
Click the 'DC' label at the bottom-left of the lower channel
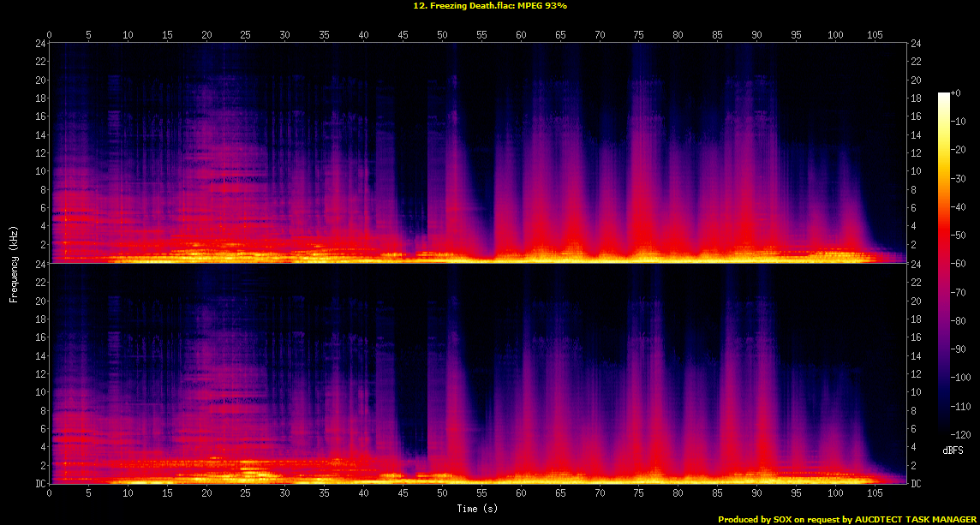tap(40, 484)
